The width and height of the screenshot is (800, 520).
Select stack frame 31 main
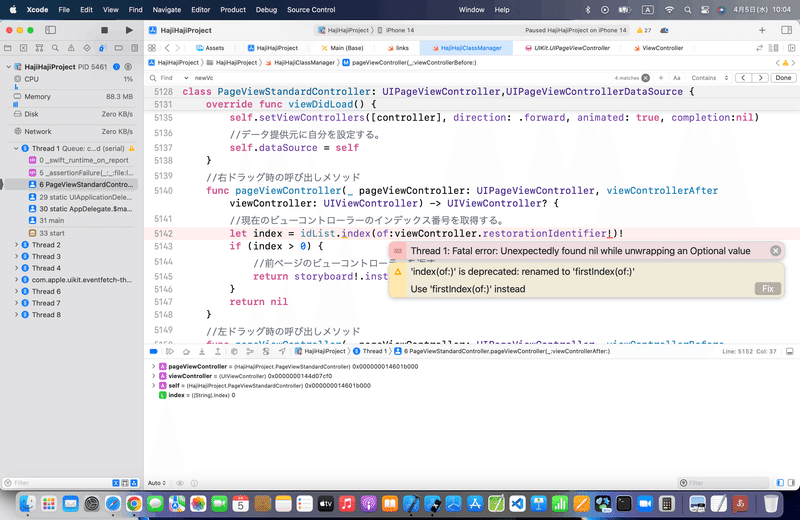(81, 220)
